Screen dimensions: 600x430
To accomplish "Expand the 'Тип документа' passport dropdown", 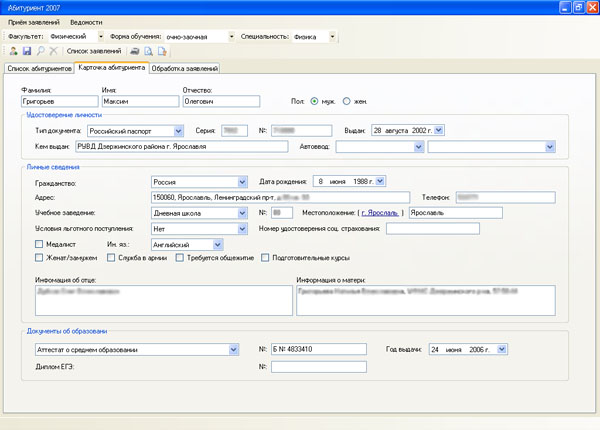I will tap(178, 130).
